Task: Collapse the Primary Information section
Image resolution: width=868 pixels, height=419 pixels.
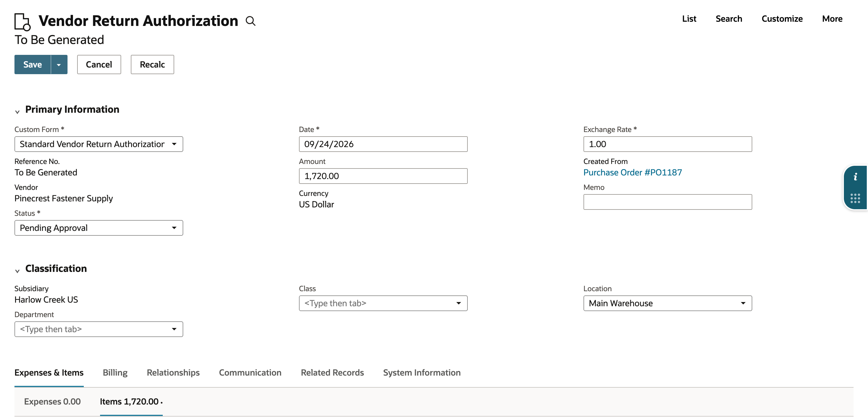Action: (x=17, y=112)
